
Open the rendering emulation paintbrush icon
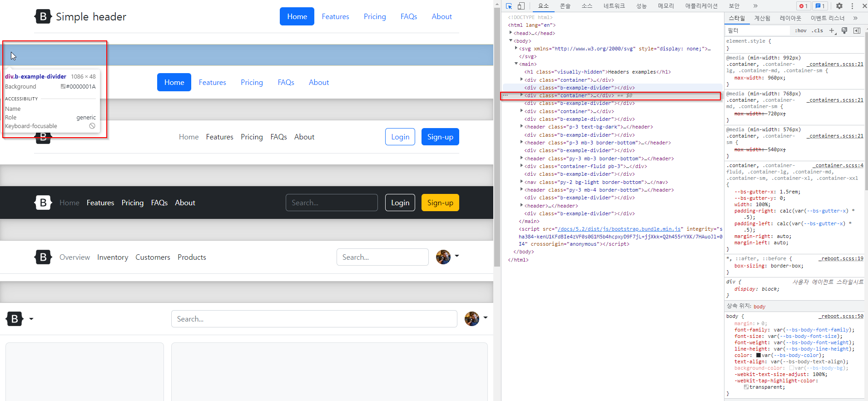(x=844, y=30)
